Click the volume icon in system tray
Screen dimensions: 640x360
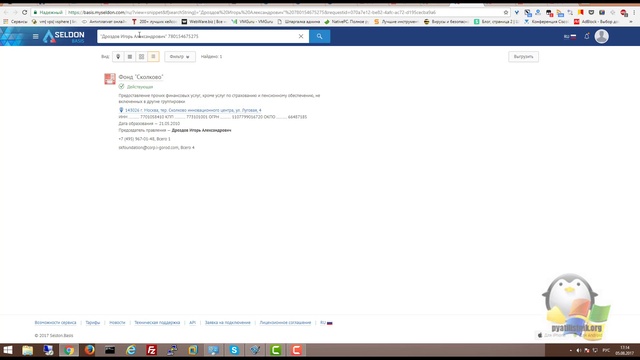578,350
